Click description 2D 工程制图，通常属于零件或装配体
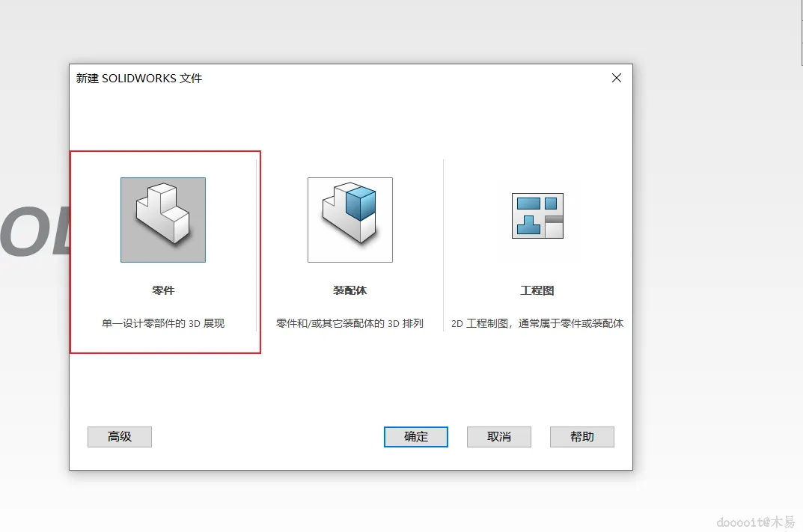Viewport: 803px width, 532px height. point(537,323)
